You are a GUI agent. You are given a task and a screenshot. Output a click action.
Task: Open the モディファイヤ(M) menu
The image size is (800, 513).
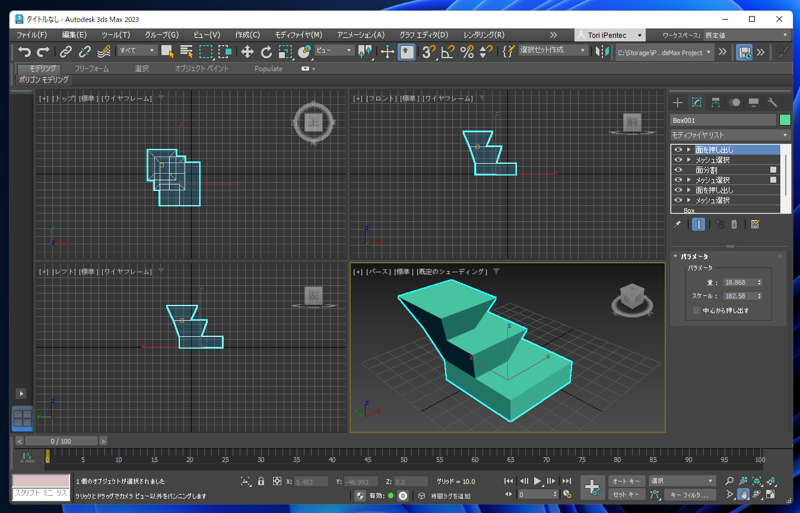[298, 35]
